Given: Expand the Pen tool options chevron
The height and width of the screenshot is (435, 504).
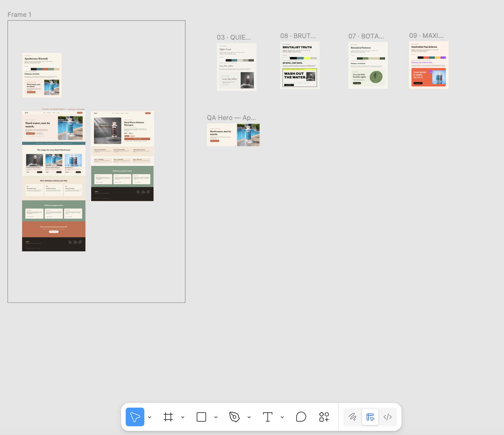Looking at the screenshot, I should point(249,417).
